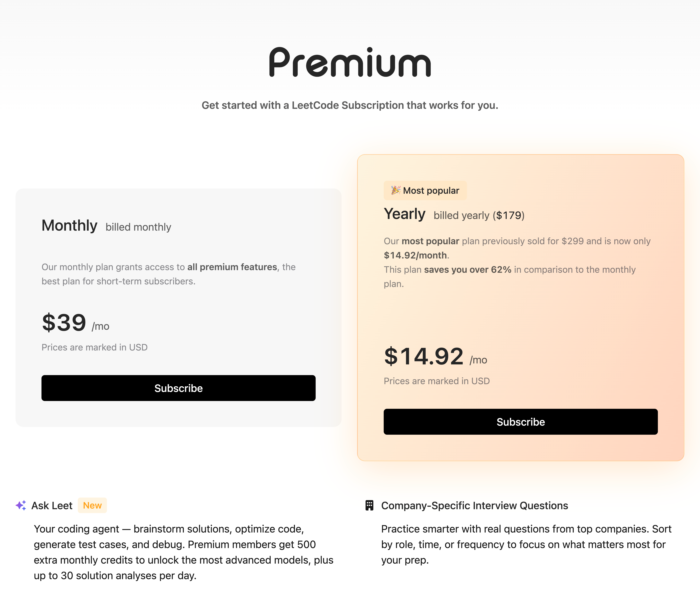Click the Ask Leet feature title
Screen dimensions: 700x596
point(52,505)
